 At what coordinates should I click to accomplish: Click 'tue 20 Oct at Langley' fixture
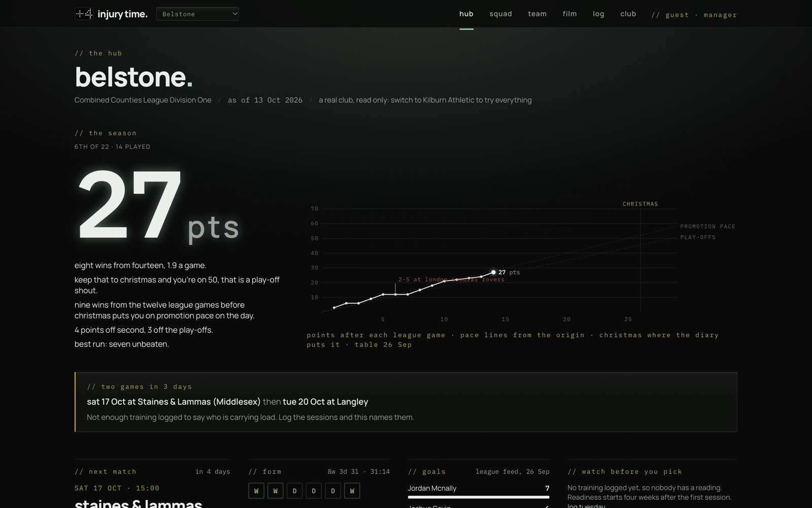(325, 402)
